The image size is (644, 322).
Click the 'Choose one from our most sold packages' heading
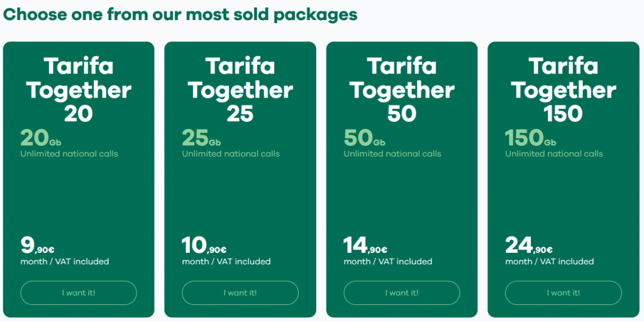(180, 14)
